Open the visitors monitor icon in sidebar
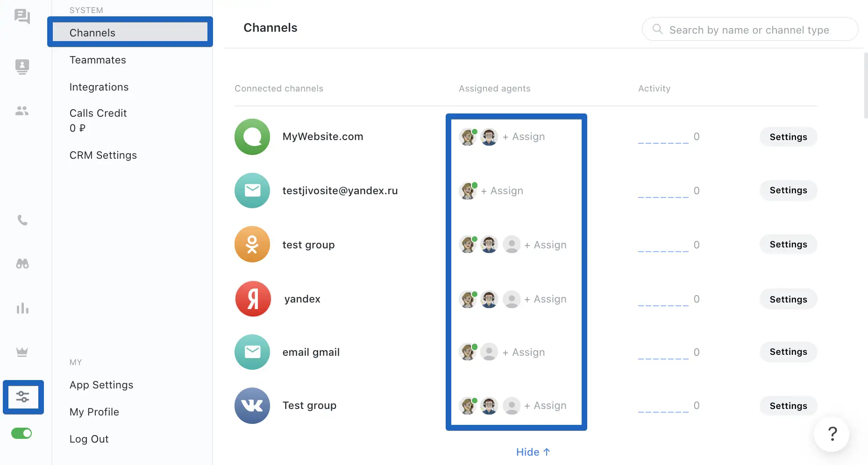868x465 pixels. click(x=22, y=67)
